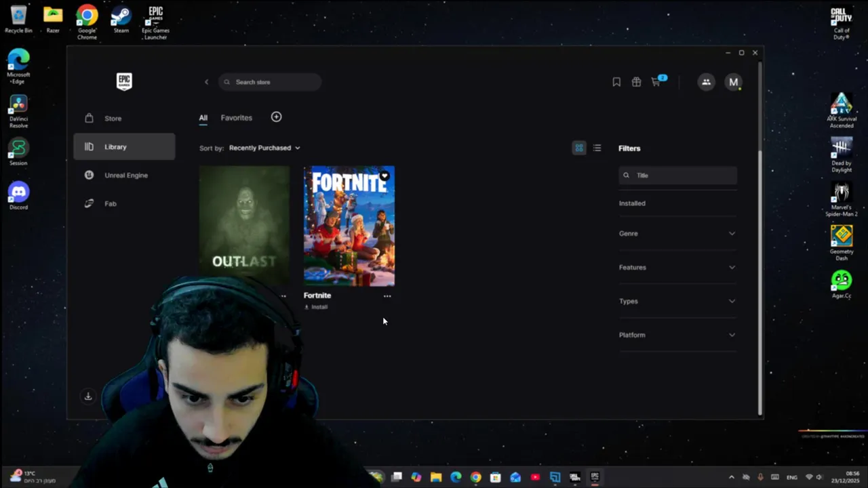Select Dead by Daylight desktop shortcut

[x=842, y=155]
